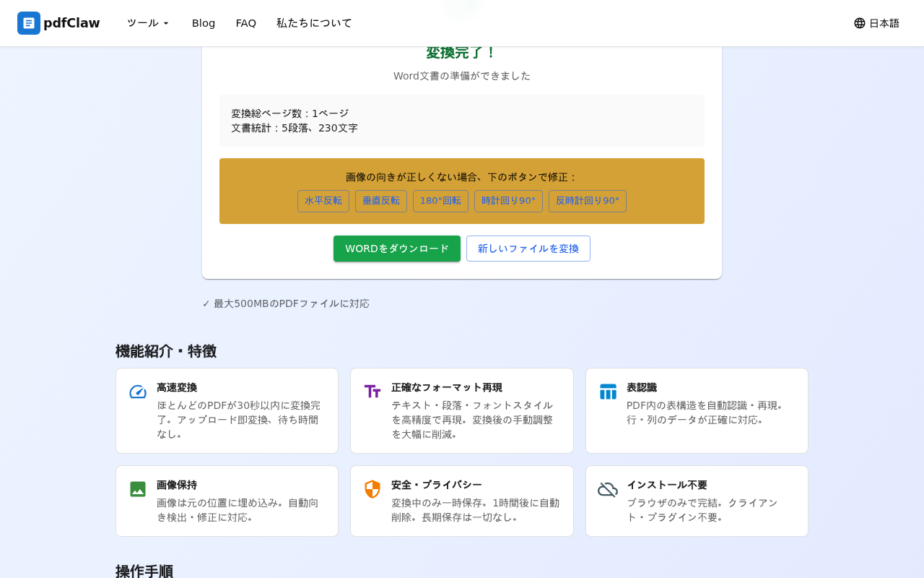924x578 pixels.
Task: Apply 水平反転 to flip image horizontally
Action: (323, 201)
